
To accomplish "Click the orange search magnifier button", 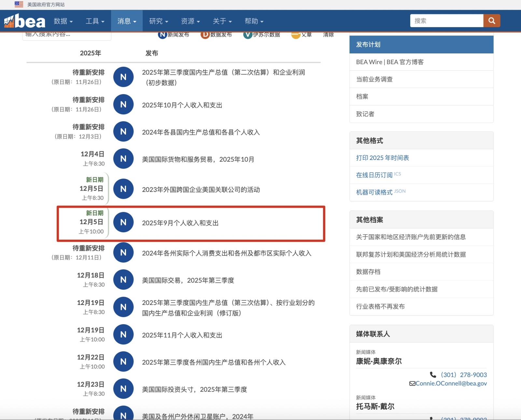I will [x=492, y=21].
